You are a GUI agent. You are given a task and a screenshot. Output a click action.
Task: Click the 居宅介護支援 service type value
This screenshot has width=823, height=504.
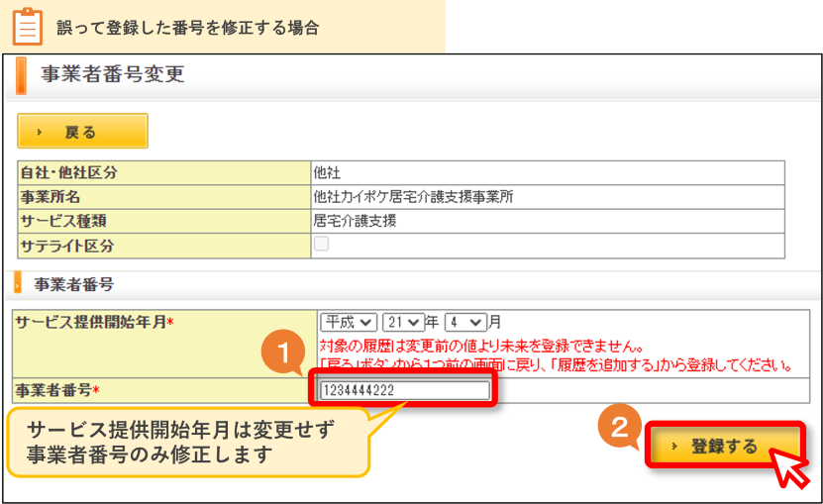pos(355,221)
